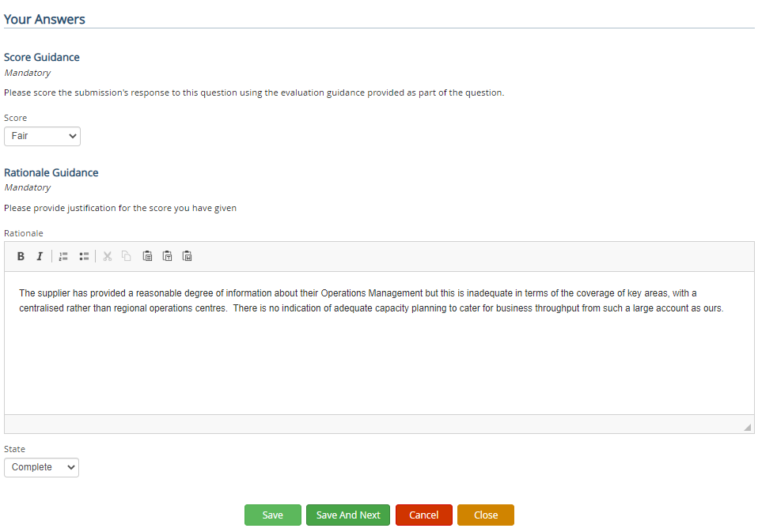Expand the Score dropdown arrow
This screenshot has width=758, height=532.
(x=71, y=136)
